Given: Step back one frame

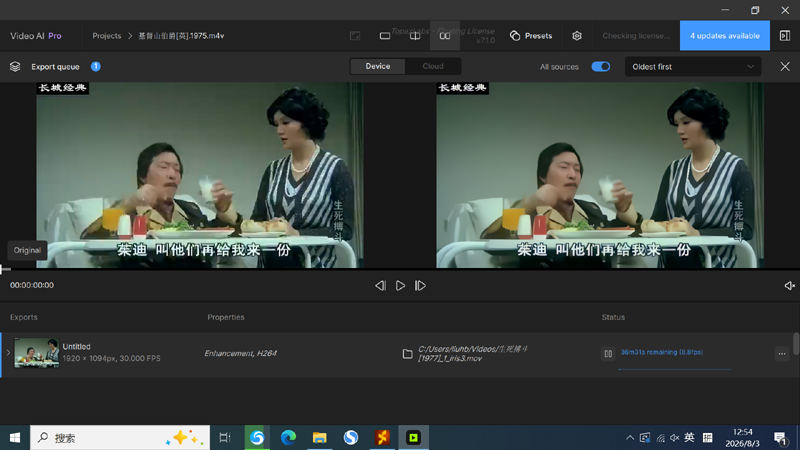Looking at the screenshot, I should 380,286.
